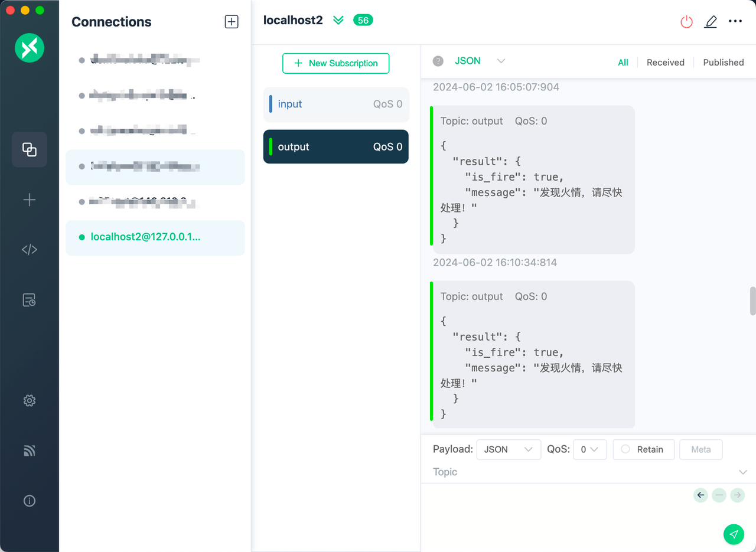The image size is (756, 552).
Task: Click the Meta button
Action: pos(700,449)
